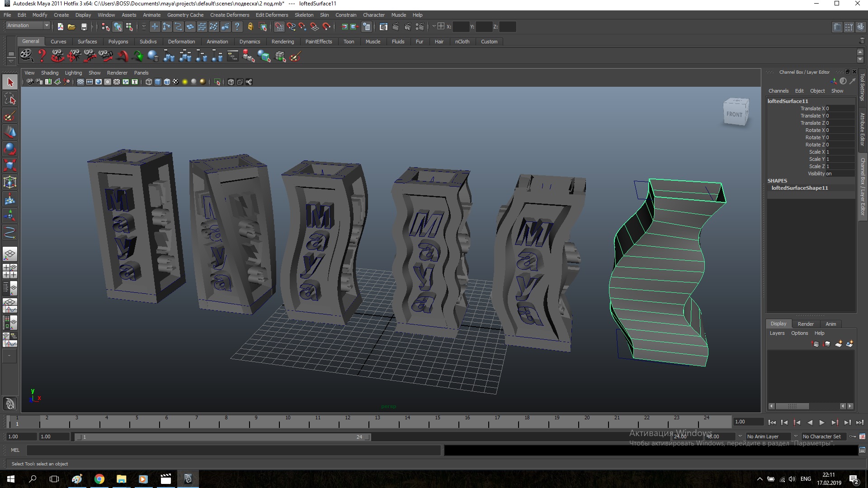The image size is (868, 488).
Task: Switch to four view layout
Action: 10,271
